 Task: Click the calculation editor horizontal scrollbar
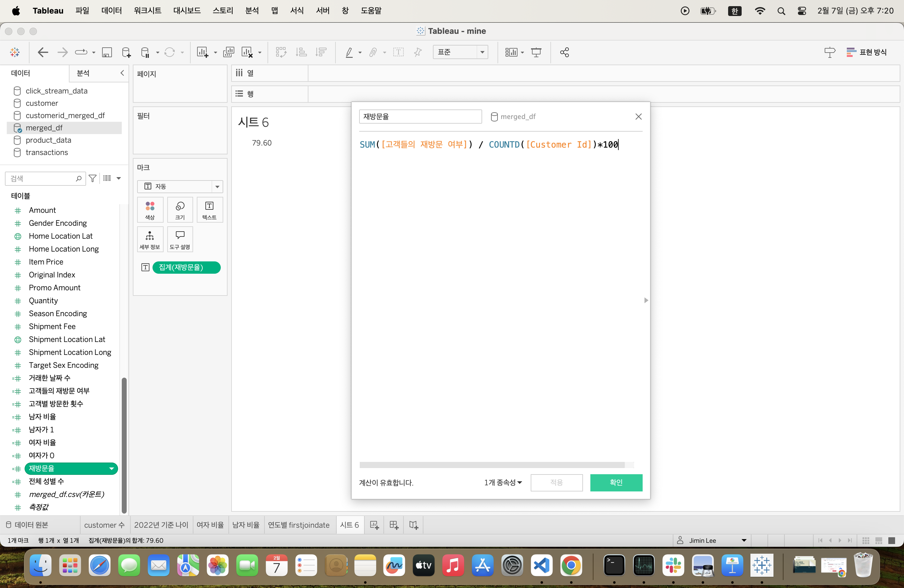tap(492, 465)
